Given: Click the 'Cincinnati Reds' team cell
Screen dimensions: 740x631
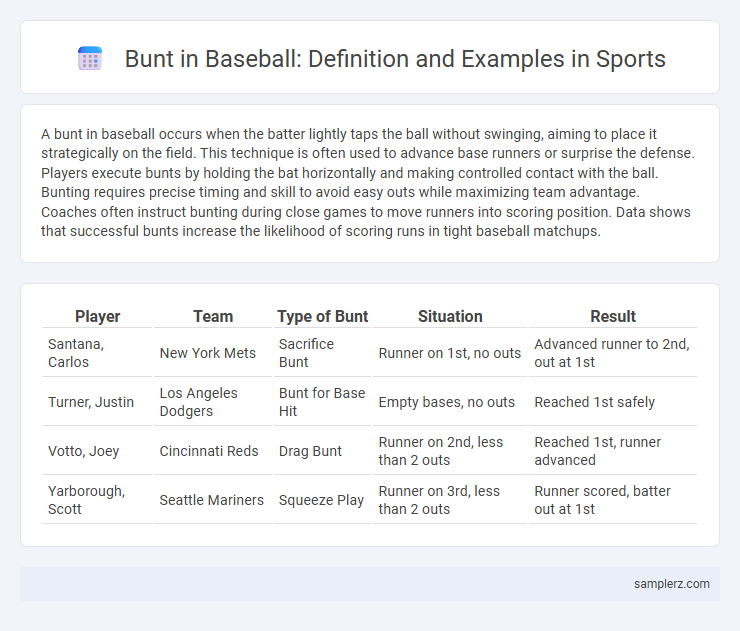Looking at the screenshot, I should coord(213,451).
